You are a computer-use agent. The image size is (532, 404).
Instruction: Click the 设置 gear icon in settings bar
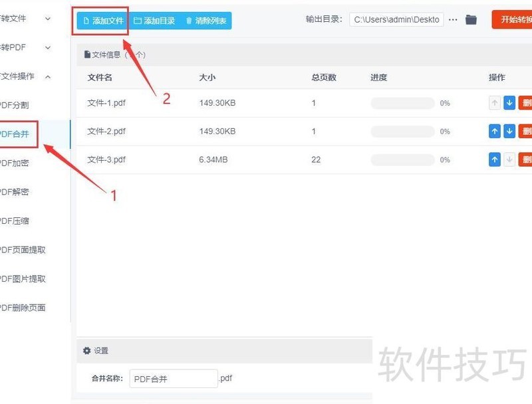pos(86,350)
